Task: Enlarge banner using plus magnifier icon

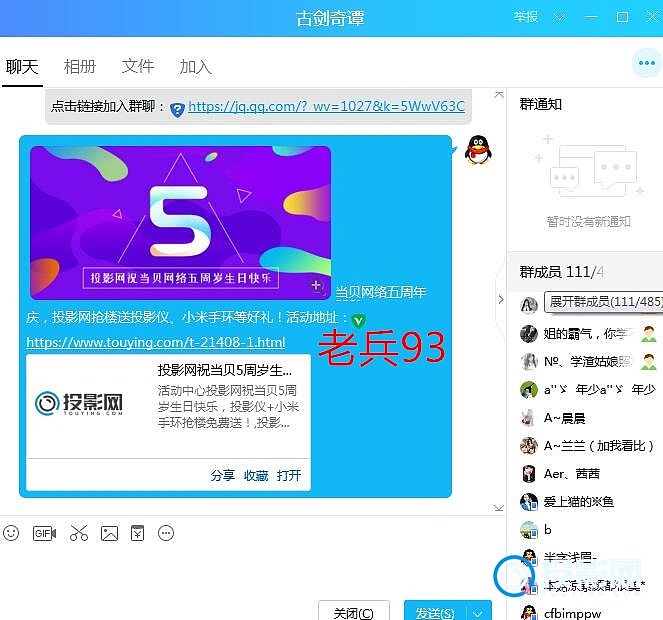Action: click(x=317, y=286)
